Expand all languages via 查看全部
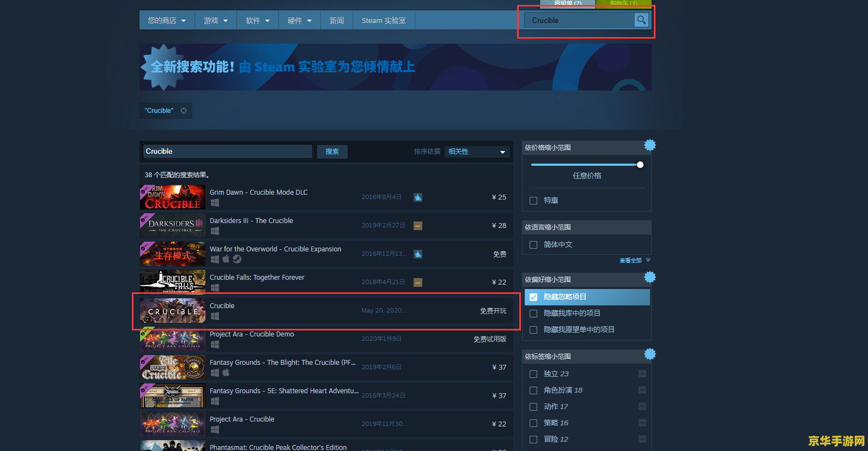This screenshot has height=451, width=868. pos(635,261)
